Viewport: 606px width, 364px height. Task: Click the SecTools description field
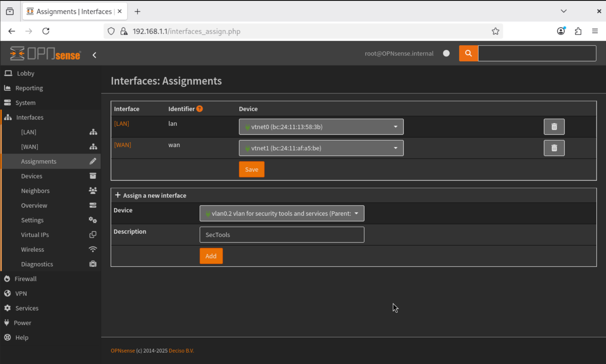282,235
